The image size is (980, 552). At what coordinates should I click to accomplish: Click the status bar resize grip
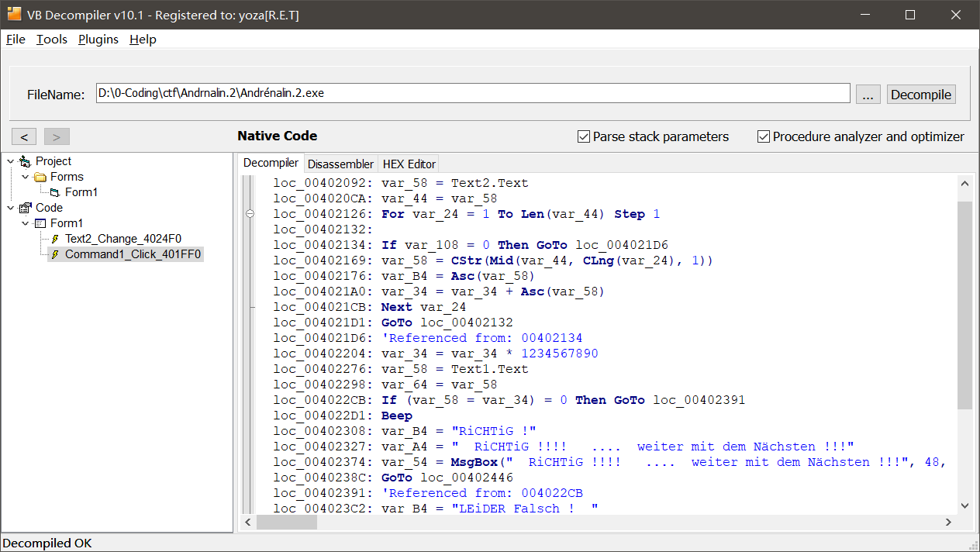point(973,545)
